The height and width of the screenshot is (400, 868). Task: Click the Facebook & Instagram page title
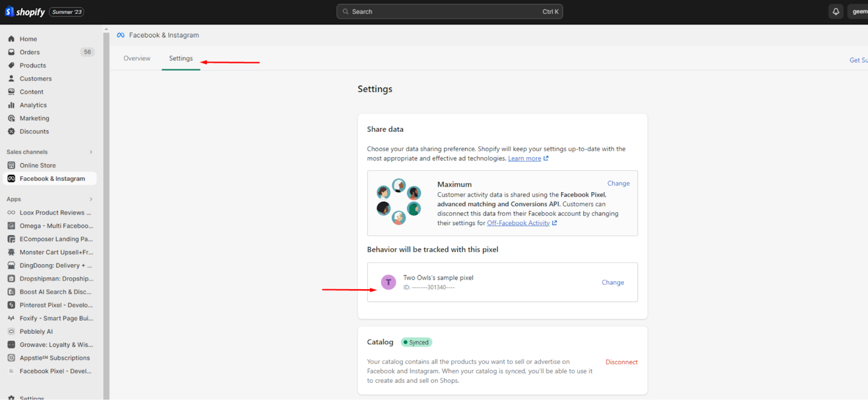coord(164,35)
